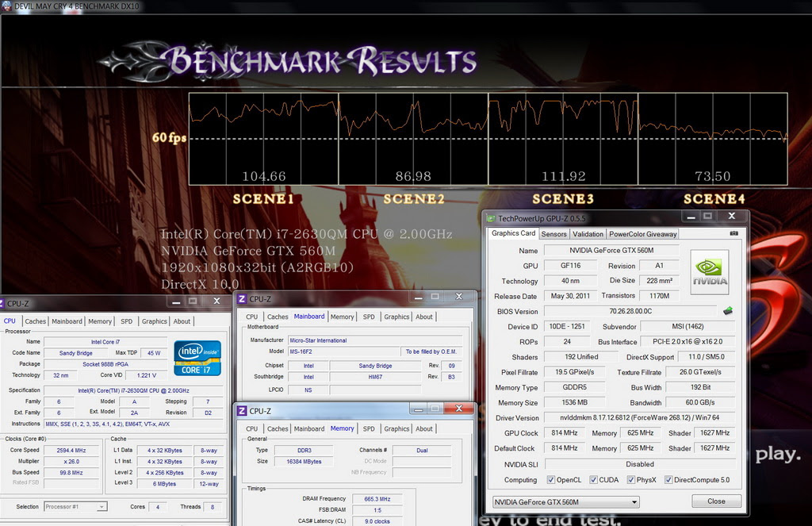Open Mainboard tab in left CPU-Z window
This screenshot has width=812, height=526.
67,321
